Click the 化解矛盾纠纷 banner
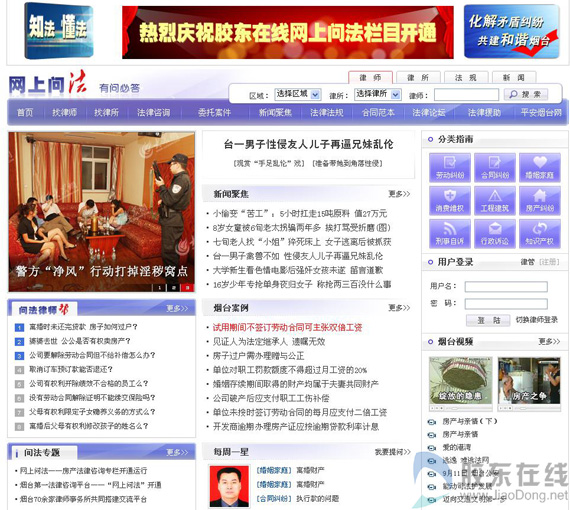 (511, 32)
